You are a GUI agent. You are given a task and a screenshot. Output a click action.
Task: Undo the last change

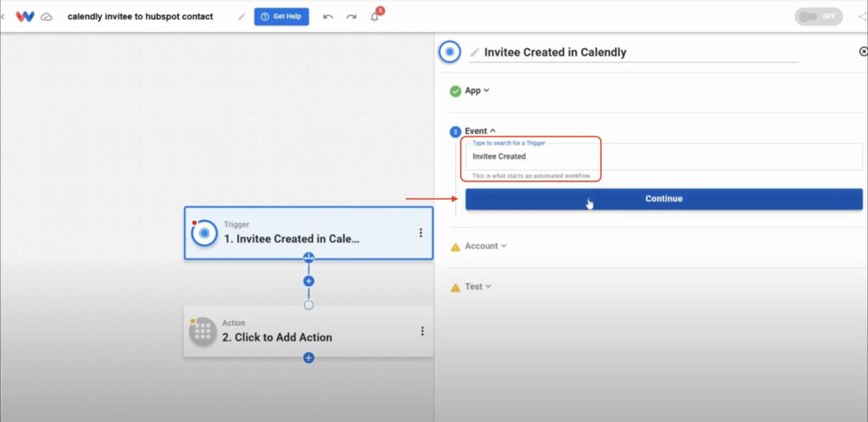click(328, 17)
